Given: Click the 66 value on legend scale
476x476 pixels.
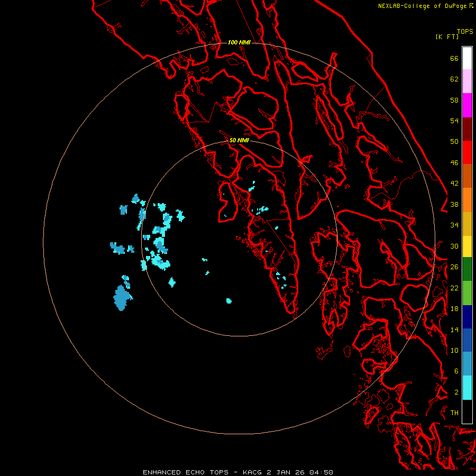Looking at the screenshot, I should point(454,59).
